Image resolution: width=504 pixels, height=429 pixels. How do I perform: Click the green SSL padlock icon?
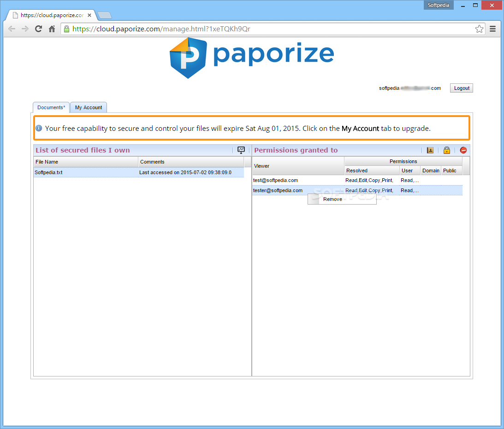coord(66,29)
